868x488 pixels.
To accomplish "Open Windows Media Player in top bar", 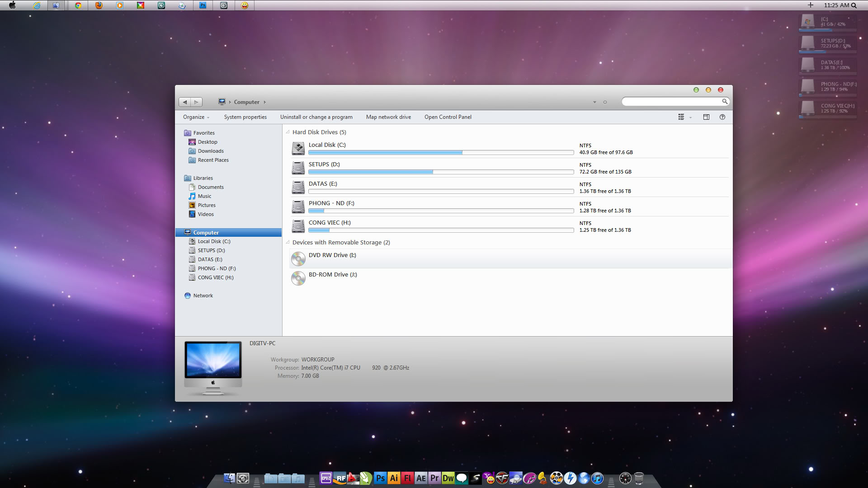I will (x=120, y=5).
